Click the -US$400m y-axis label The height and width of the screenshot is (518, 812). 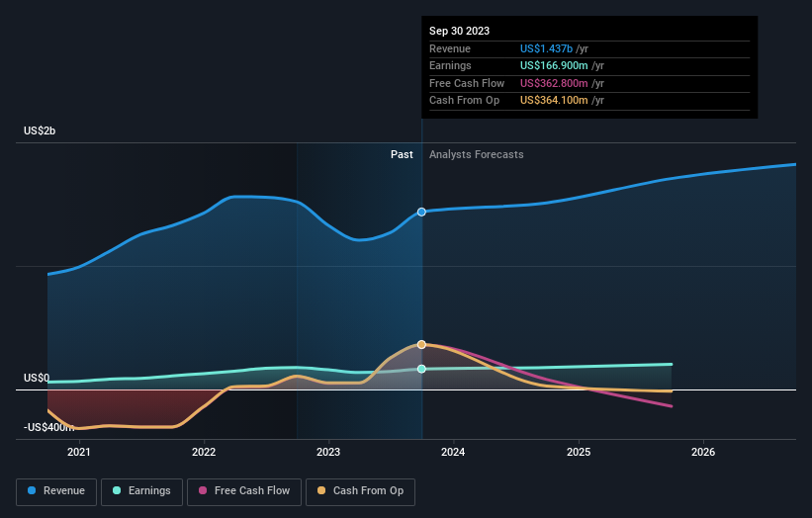coord(48,427)
